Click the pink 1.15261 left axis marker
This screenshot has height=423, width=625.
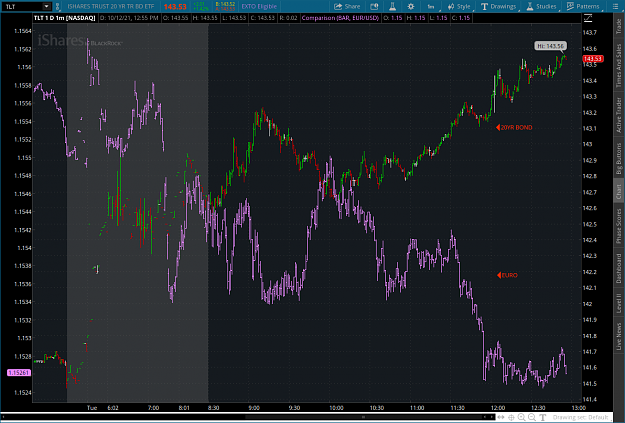18,372
